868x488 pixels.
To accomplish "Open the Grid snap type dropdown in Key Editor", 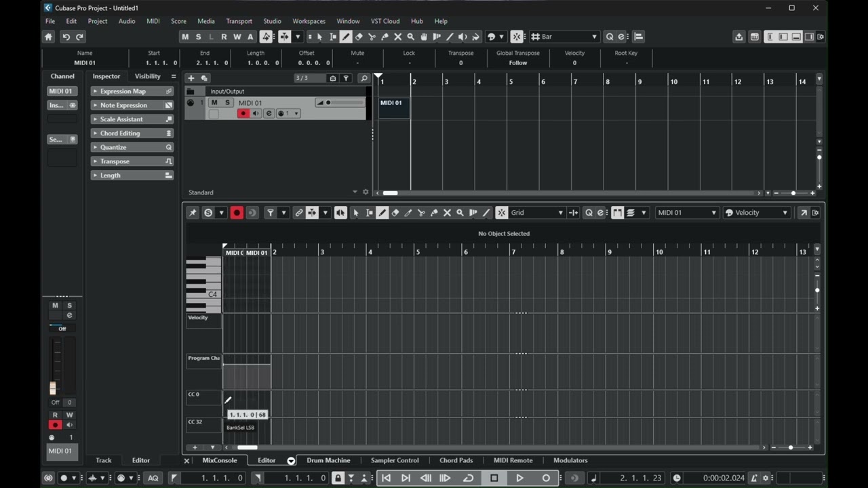I will tap(536, 213).
